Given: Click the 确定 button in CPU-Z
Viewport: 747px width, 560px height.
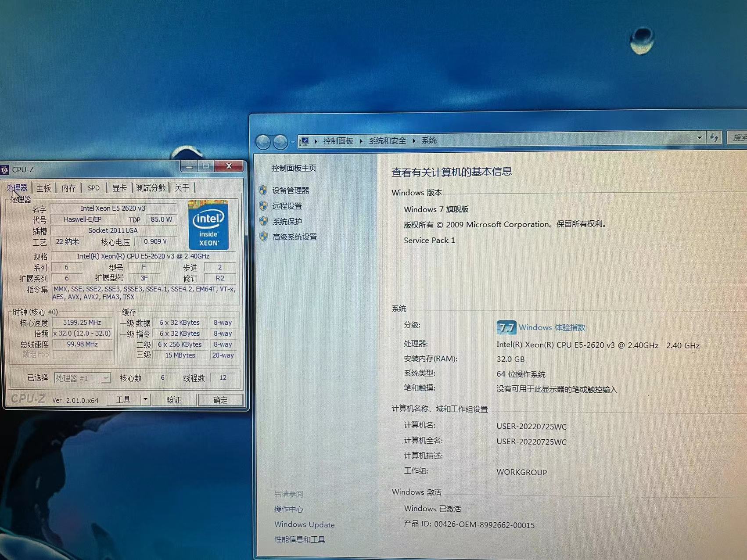Looking at the screenshot, I should (x=220, y=400).
